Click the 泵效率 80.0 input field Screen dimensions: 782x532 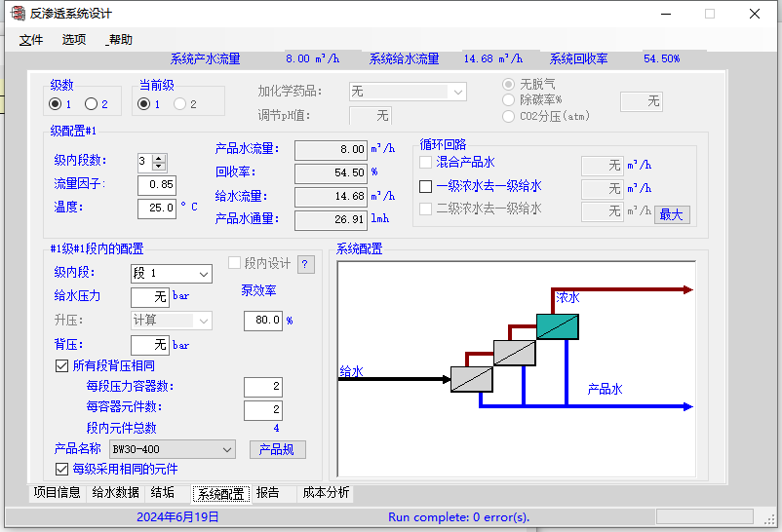pos(262,320)
